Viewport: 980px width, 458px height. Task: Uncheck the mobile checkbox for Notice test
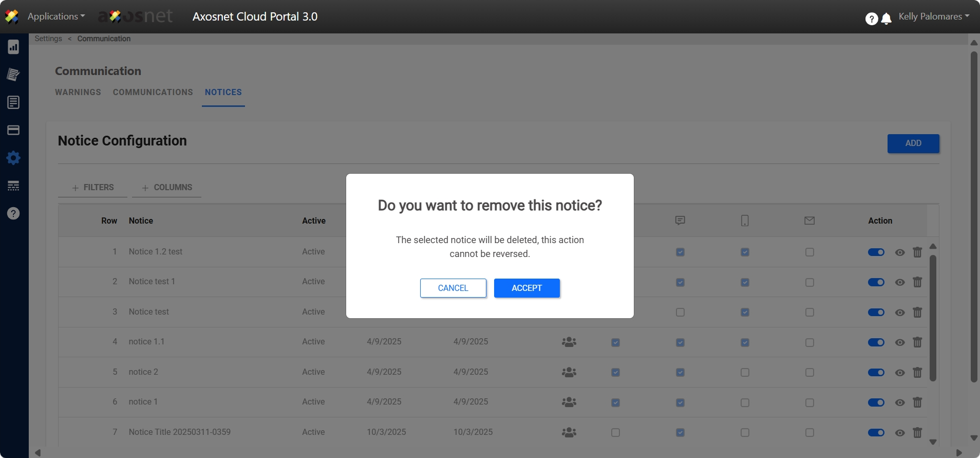(745, 313)
